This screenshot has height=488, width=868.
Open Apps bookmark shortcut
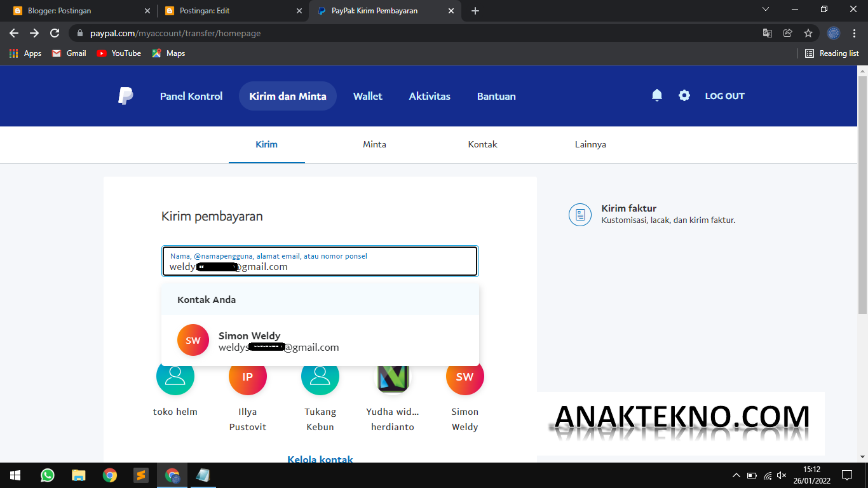tap(25, 53)
